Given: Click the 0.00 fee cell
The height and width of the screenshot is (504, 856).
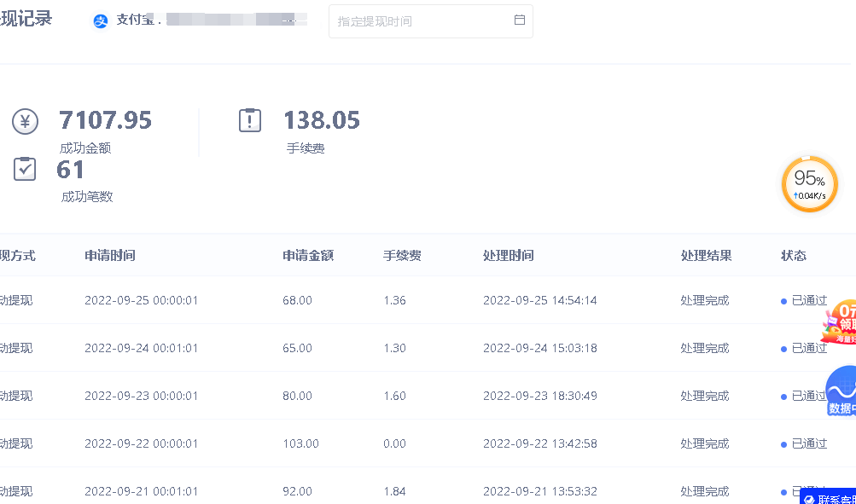Looking at the screenshot, I should click(394, 443).
